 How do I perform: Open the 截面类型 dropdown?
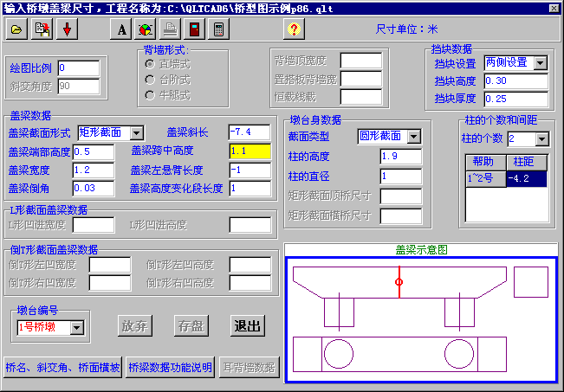tap(414, 136)
